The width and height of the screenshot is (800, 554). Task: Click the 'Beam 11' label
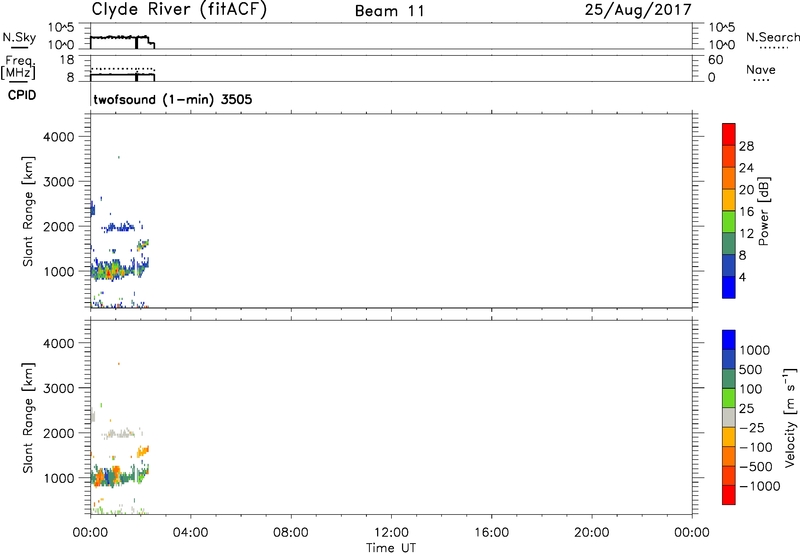pyautogui.click(x=390, y=11)
